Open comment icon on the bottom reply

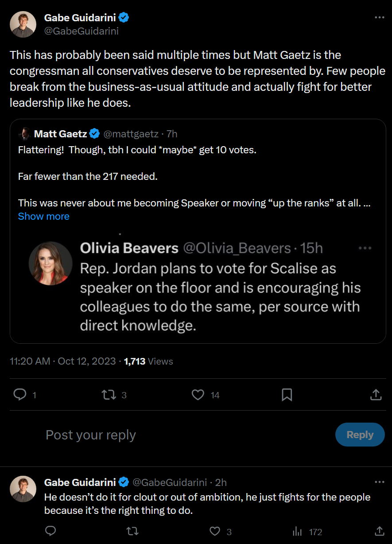coord(50,531)
